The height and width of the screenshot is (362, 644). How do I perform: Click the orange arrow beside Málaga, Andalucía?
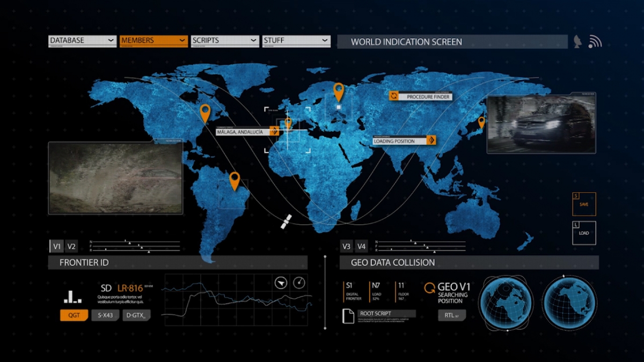tap(274, 130)
